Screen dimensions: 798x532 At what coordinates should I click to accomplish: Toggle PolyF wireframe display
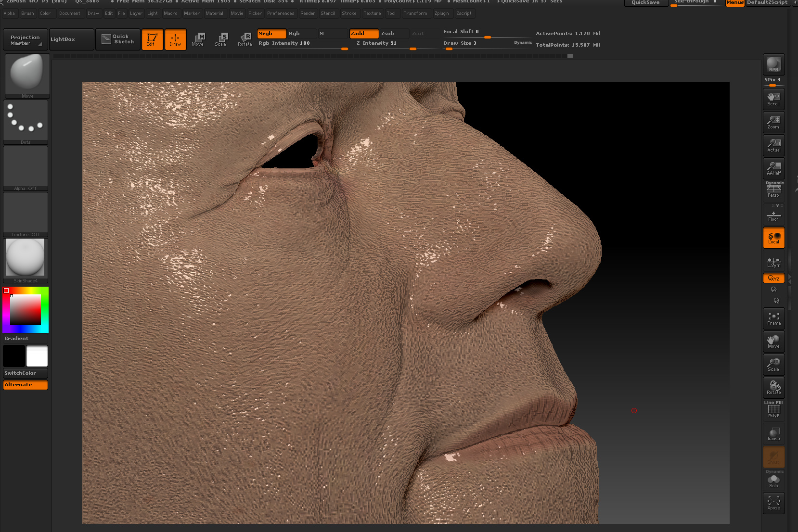pyautogui.click(x=773, y=410)
